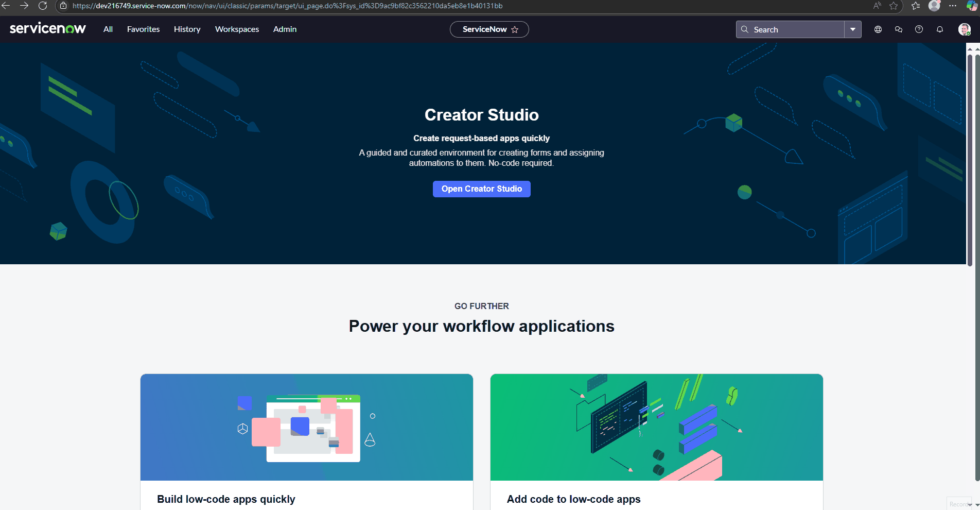Open the Admin menu
The height and width of the screenshot is (510, 980).
click(285, 29)
